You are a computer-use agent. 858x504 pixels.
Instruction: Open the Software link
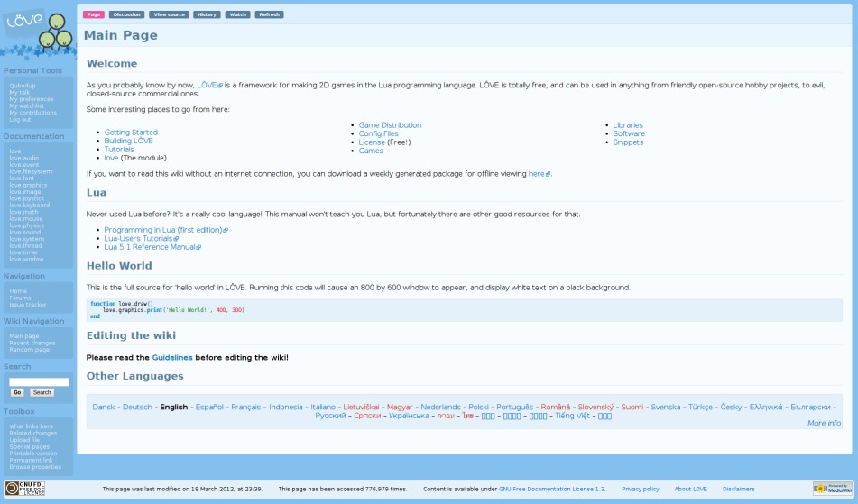pyautogui.click(x=629, y=133)
